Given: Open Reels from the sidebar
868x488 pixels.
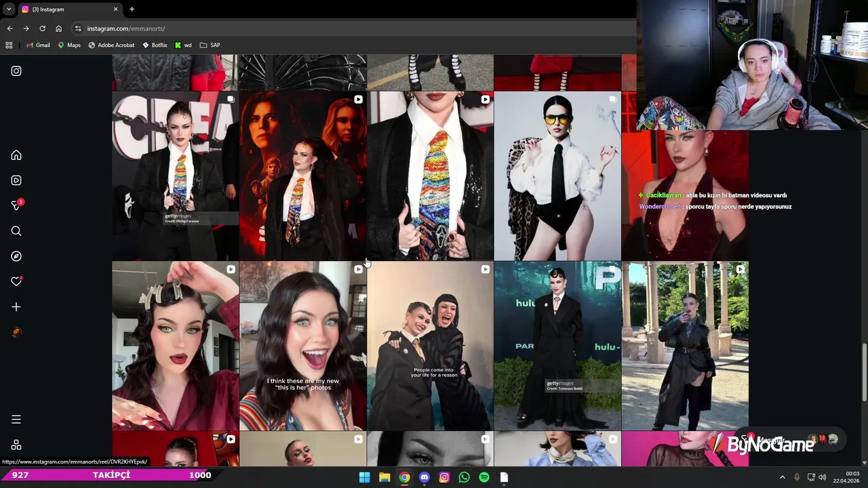Looking at the screenshot, I should click(x=16, y=180).
